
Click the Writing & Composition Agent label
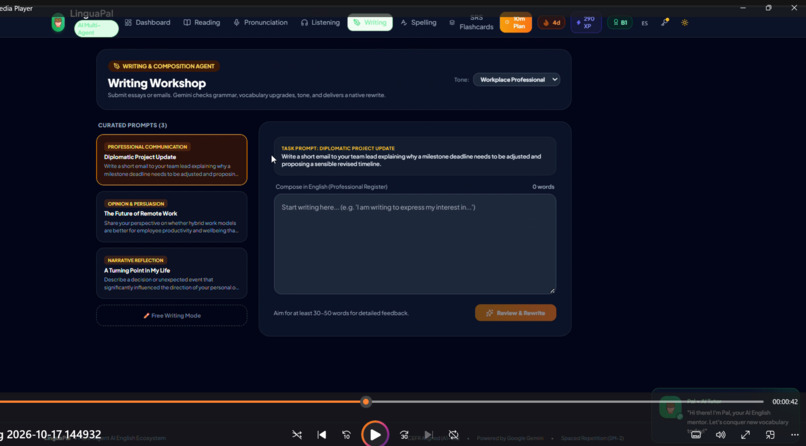(x=164, y=66)
